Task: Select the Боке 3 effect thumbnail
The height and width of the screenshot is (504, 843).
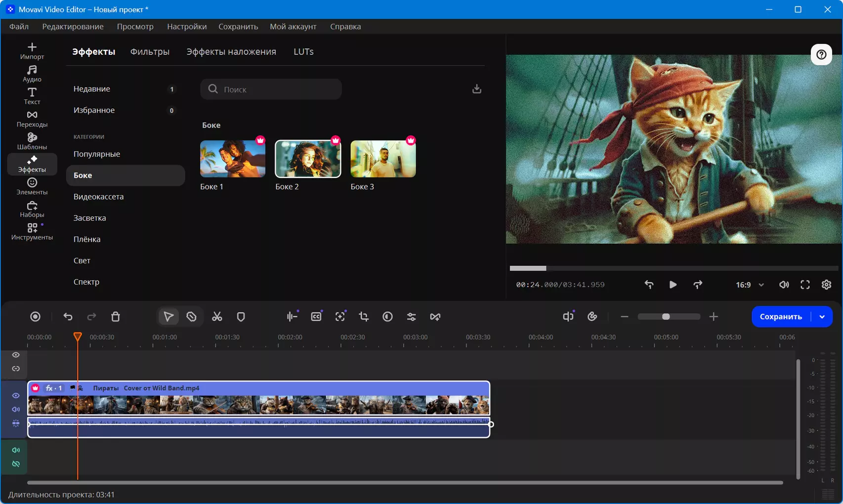Action: point(383,159)
